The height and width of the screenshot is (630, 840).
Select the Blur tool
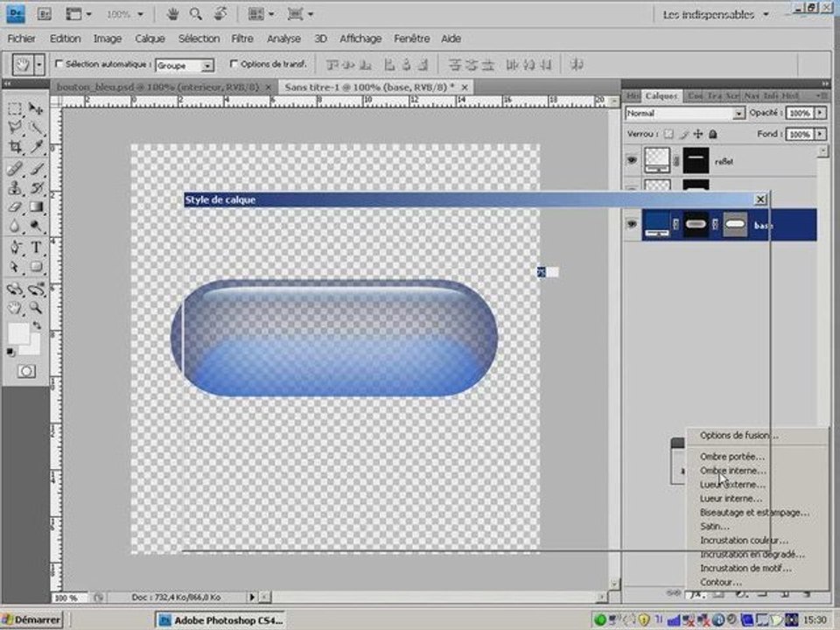pos(15,226)
